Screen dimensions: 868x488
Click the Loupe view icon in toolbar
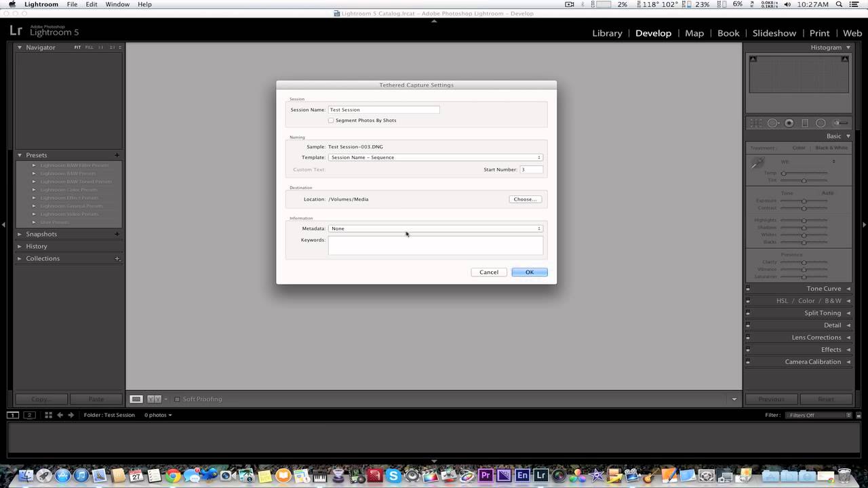[x=136, y=399]
